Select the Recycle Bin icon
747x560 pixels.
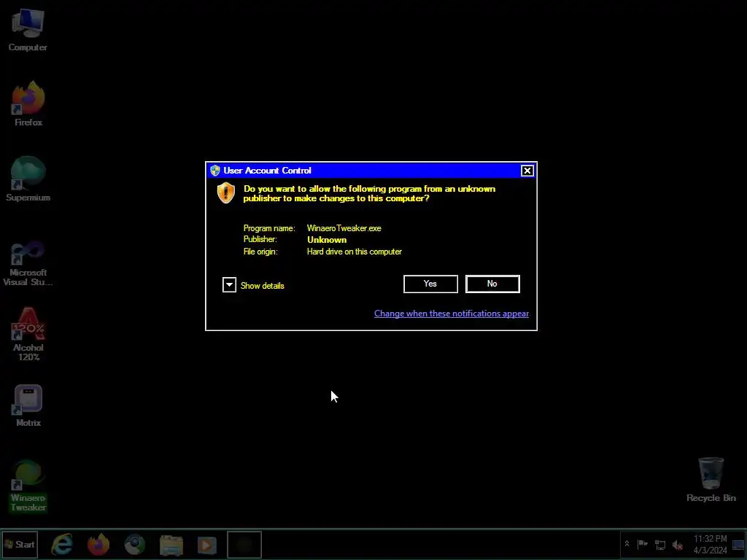[711, 480]
